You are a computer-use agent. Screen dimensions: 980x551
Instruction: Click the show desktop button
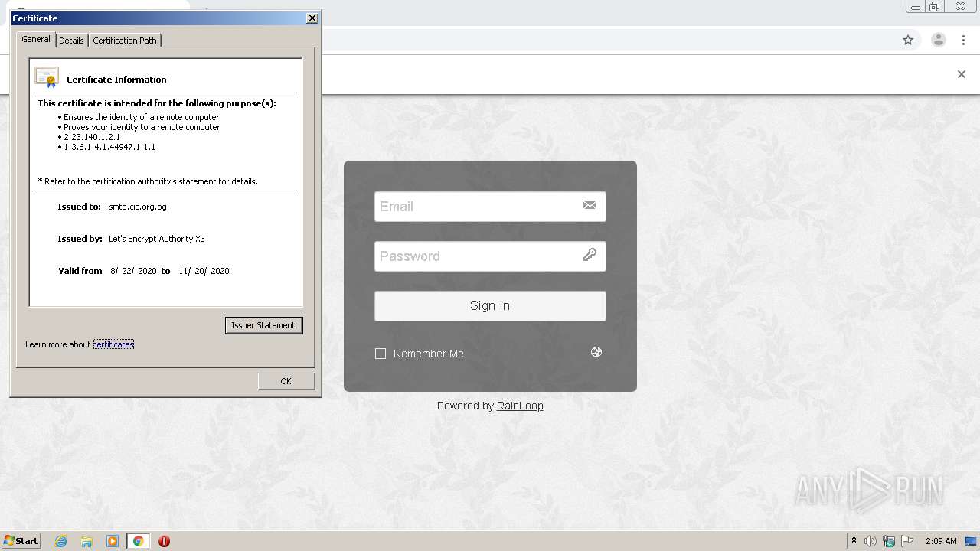tap(972, 541)
